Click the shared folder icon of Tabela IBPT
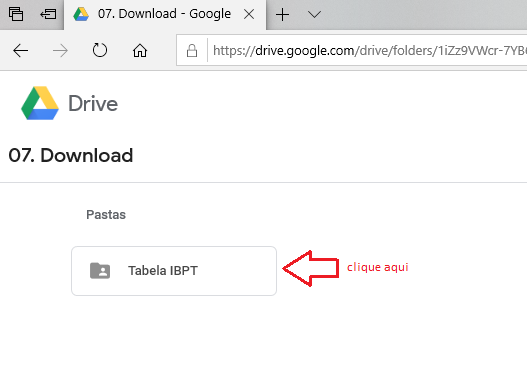 coord(100,271)
